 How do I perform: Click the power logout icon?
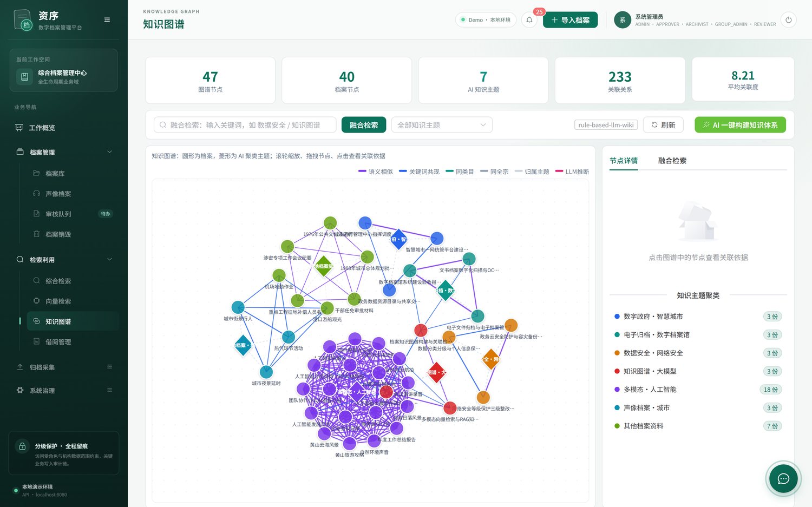coord(788,20)
